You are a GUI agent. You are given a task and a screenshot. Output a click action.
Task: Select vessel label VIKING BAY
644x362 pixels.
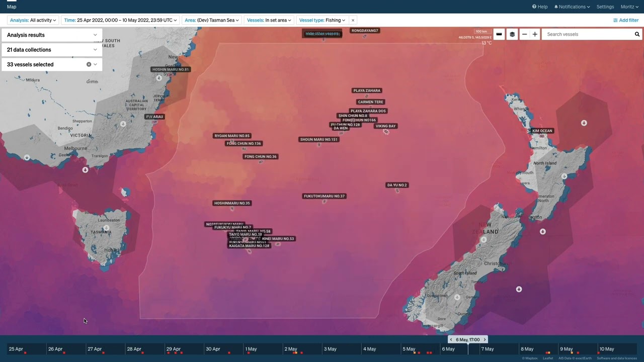[386, 126]
